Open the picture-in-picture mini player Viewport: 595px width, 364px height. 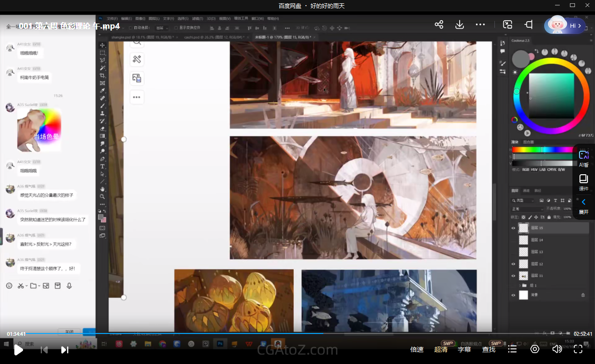point(508,25)
